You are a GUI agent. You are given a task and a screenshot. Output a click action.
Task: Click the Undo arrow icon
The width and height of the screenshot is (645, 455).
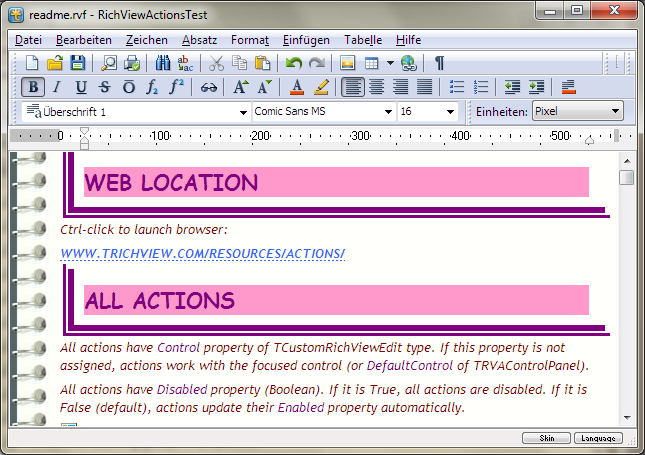point(293,63)
